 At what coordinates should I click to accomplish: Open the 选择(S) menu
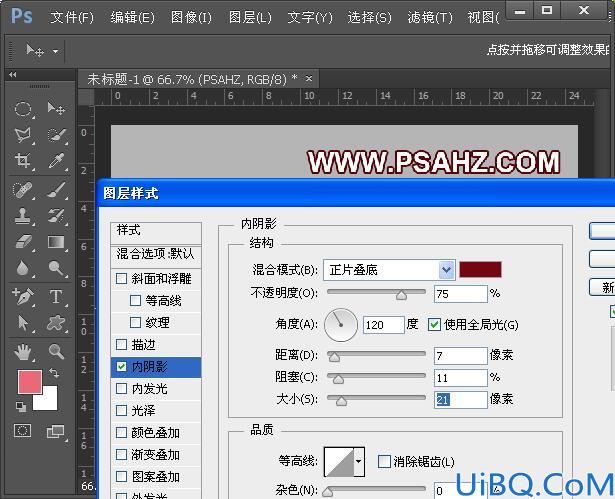369,17
